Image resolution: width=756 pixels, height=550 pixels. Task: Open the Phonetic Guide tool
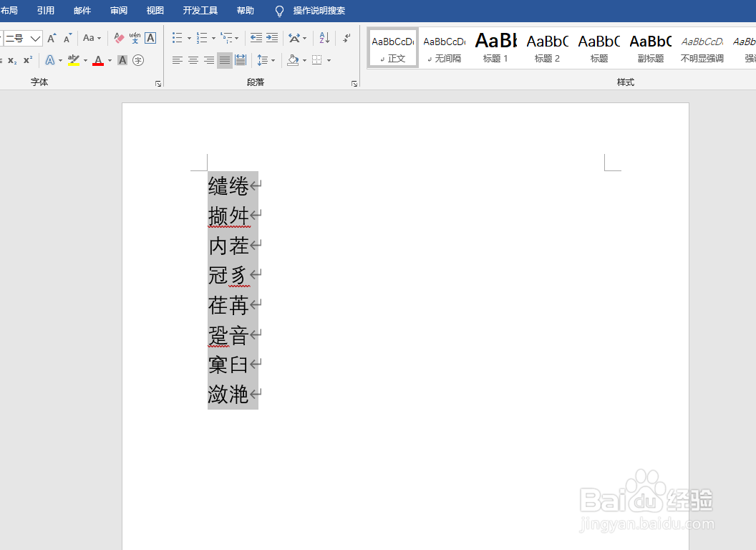click(x=135, y=38)
